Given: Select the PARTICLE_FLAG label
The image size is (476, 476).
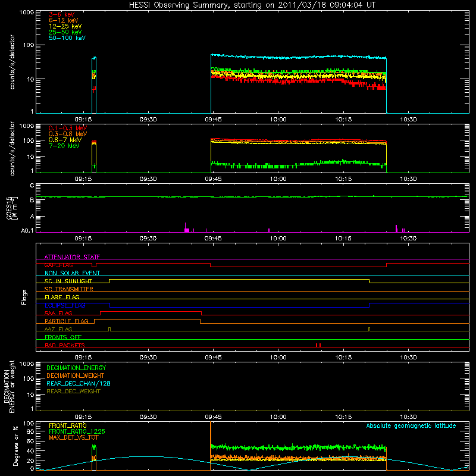Looking at the screenshot, I should 67,321.
